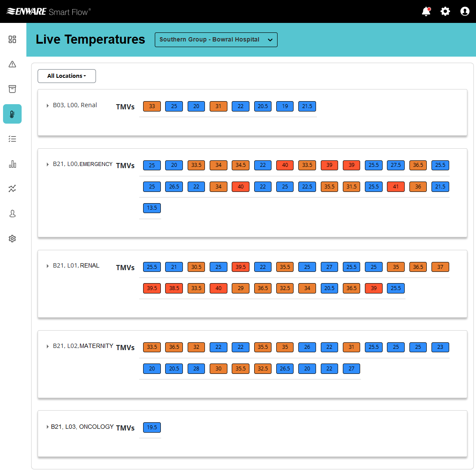Viewport: 476px width, 472px height.
Task: Open the user sidebar icon
Action: (x=12, y=214)
